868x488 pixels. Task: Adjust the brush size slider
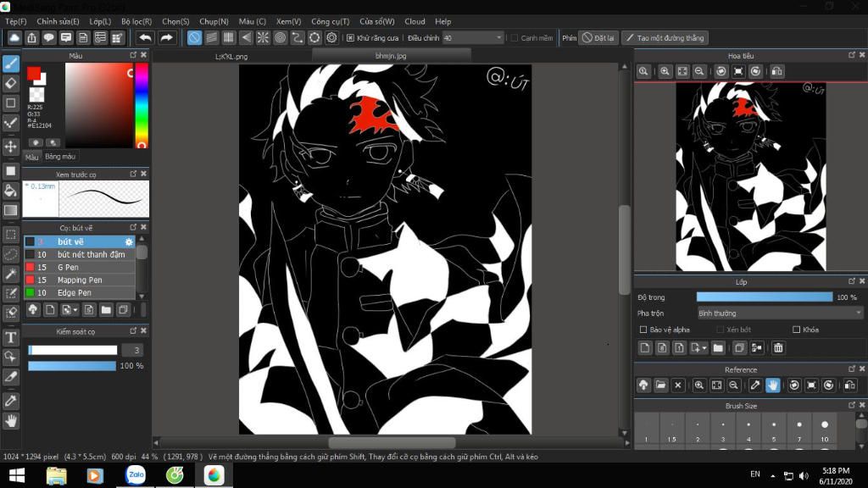coord(73,350)
